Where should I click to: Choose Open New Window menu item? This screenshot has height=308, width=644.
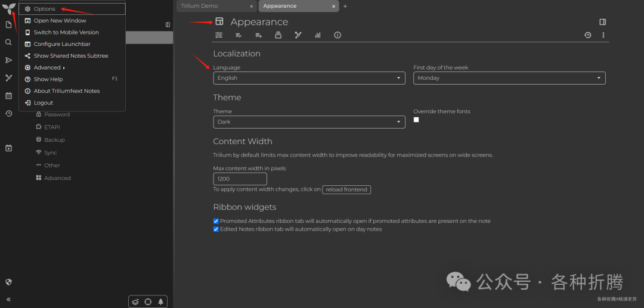click(72, 20)
